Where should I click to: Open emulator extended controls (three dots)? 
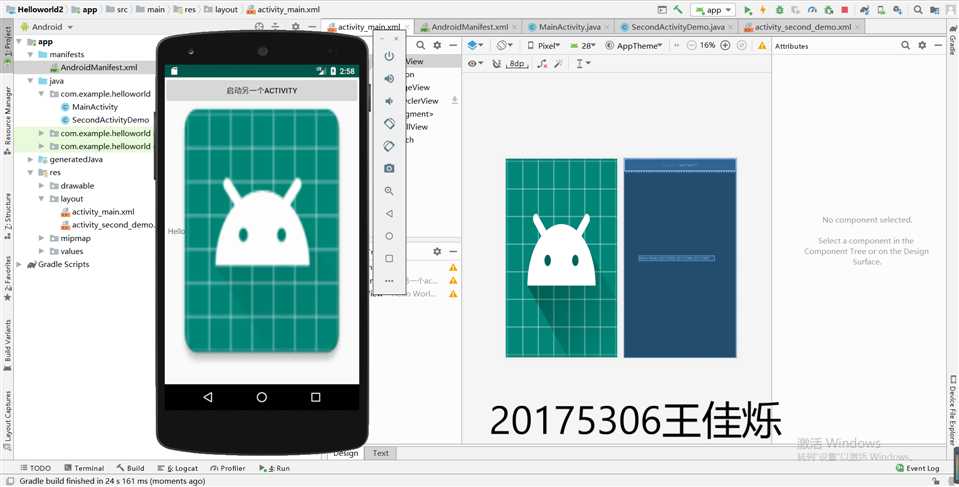389,281
